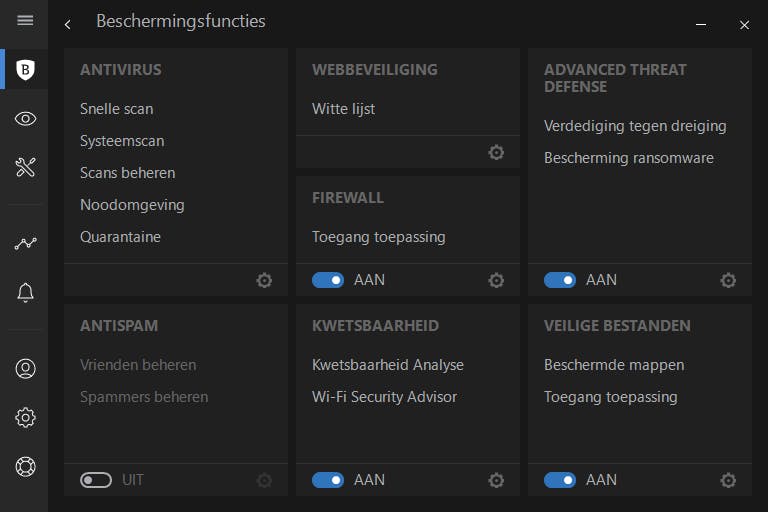This screenshot has height=514, width=770.
Task: Open Wi-Fi Security Advisor
Action: pos(384,397)
